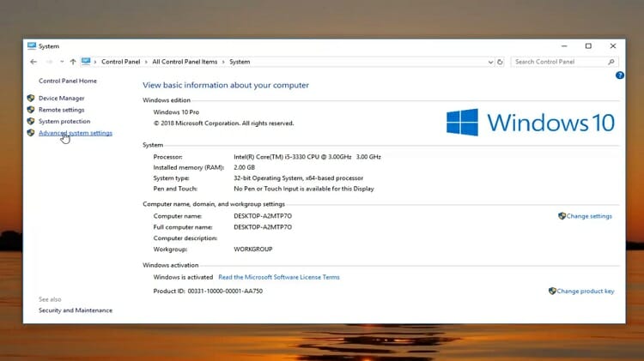Image resolution: width=644 pixels, height=361 pixels.
Task: Minimize the System window
Action: (564, 46)
